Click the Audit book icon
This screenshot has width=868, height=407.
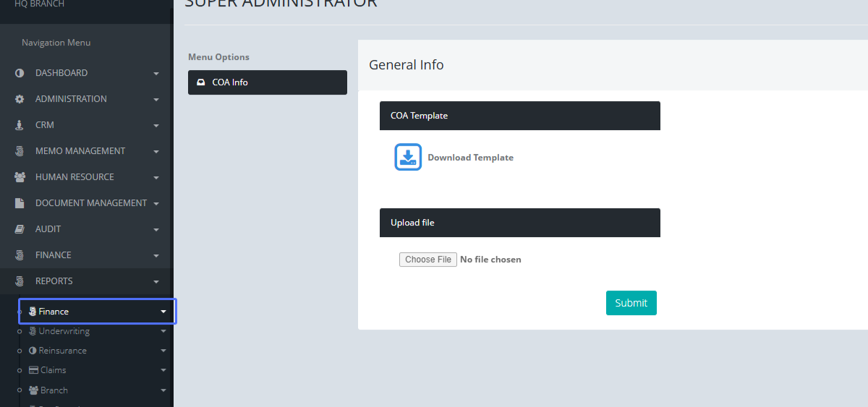20,229
